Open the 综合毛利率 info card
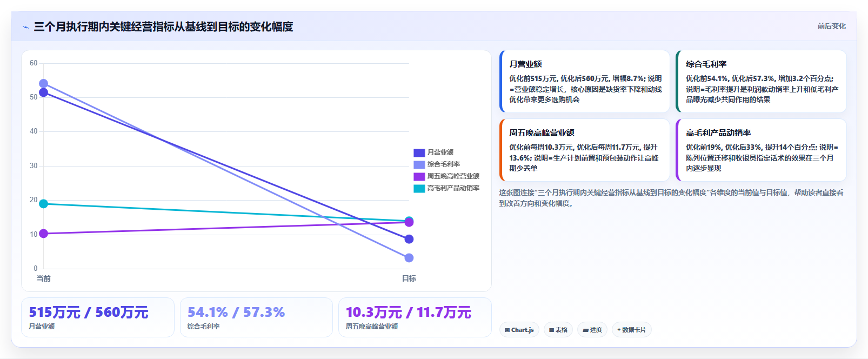Image resolution: width=868 pixels, height=359 pixels. 761,82
